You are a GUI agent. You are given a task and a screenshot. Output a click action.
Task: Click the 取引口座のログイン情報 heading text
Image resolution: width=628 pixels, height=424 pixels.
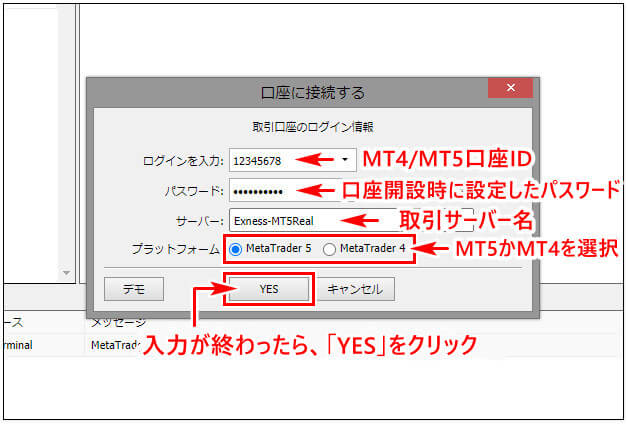tap(313, 127)
